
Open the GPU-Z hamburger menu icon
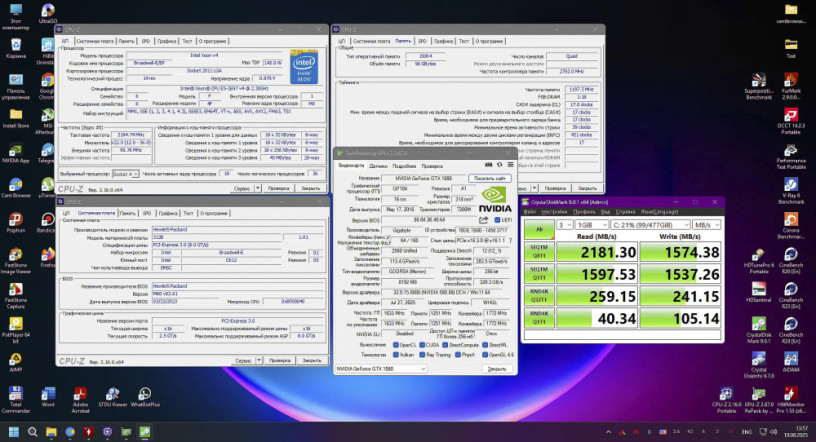tap(511, 165)
